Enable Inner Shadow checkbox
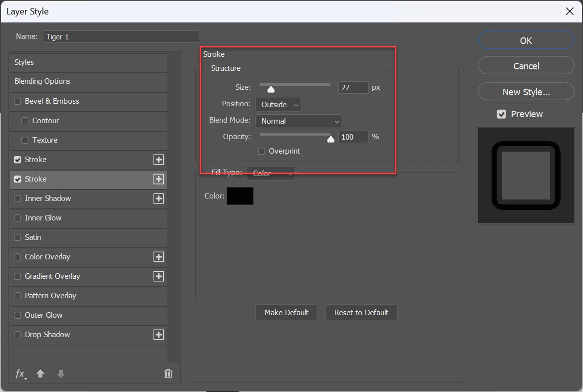The image size is (583, 392). click(x=17, y=198)
